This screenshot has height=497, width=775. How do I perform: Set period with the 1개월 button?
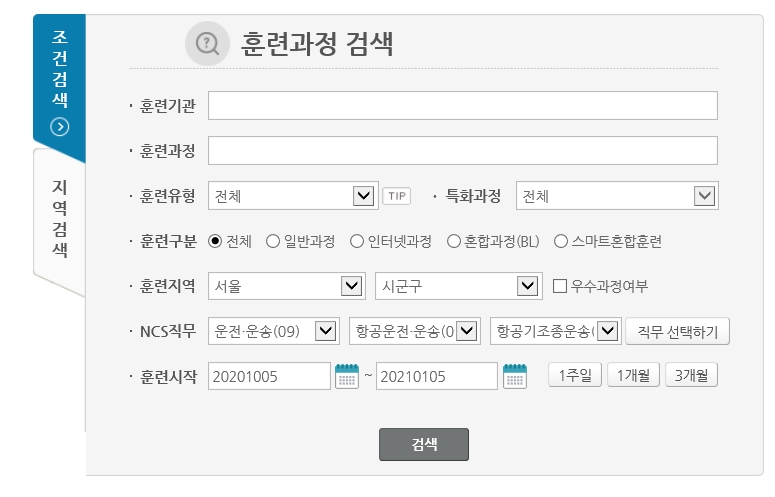pos(633,375)
